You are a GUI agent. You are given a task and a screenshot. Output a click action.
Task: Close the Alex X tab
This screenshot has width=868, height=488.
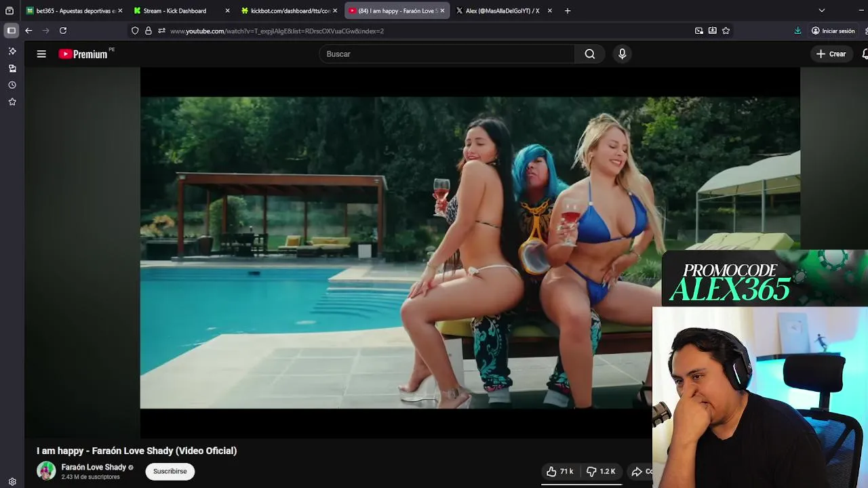click(x=549, y=11)
